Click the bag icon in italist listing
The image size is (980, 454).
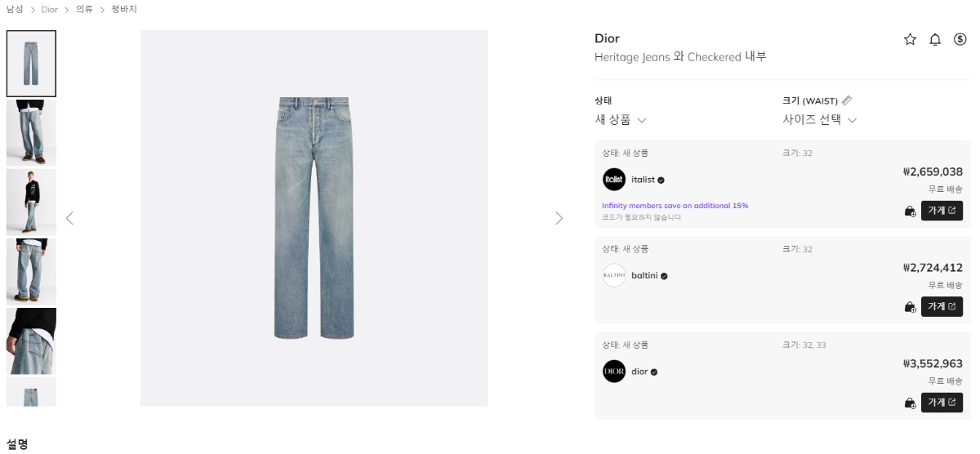pyautogui.click(x=910, y=211)
